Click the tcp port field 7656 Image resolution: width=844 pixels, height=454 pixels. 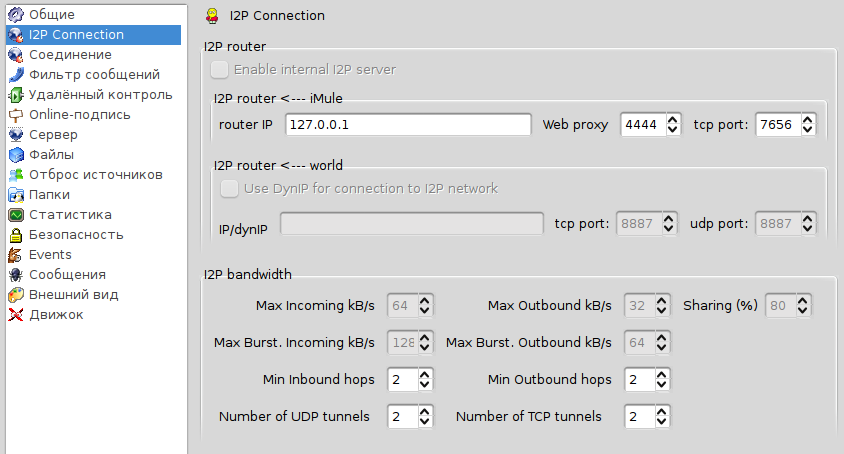[778, 124]
